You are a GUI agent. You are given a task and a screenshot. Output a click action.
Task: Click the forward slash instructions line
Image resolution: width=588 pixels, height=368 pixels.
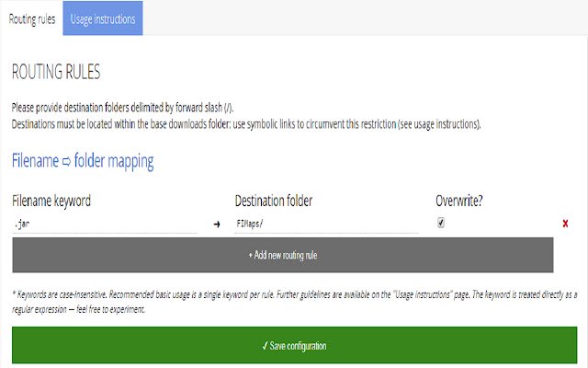(x=122, y=108)
